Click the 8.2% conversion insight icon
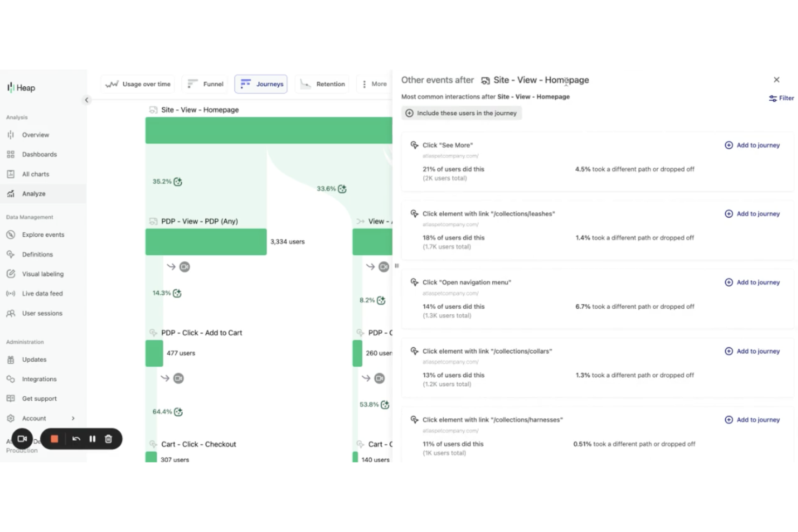 tap(381, 300)
